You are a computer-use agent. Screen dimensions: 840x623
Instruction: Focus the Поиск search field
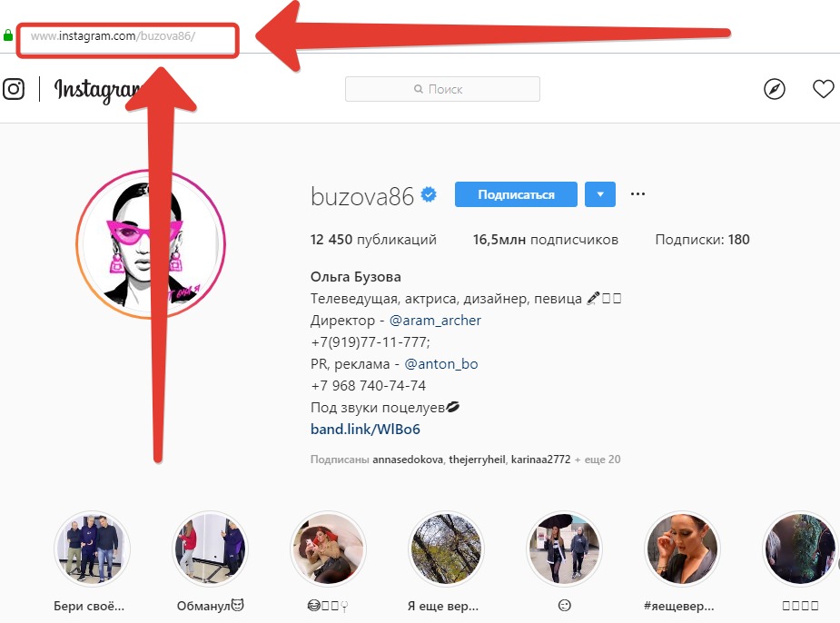pos(442,89)
